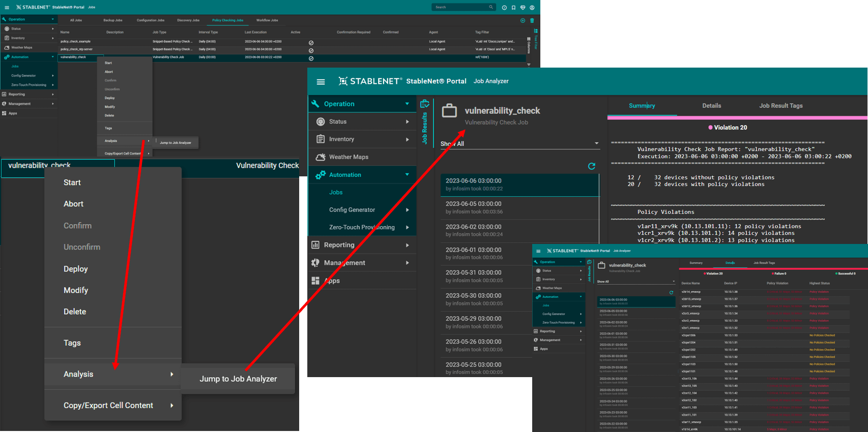Open Columns chooser icon beside jobs table
868x432 pixels.
coord(529,39)
